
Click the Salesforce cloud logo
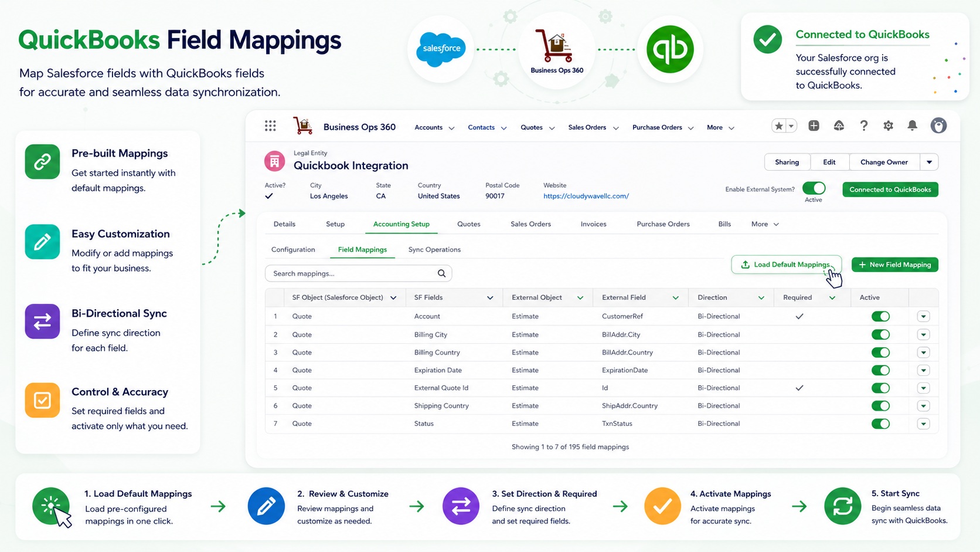tap(441, 49)
